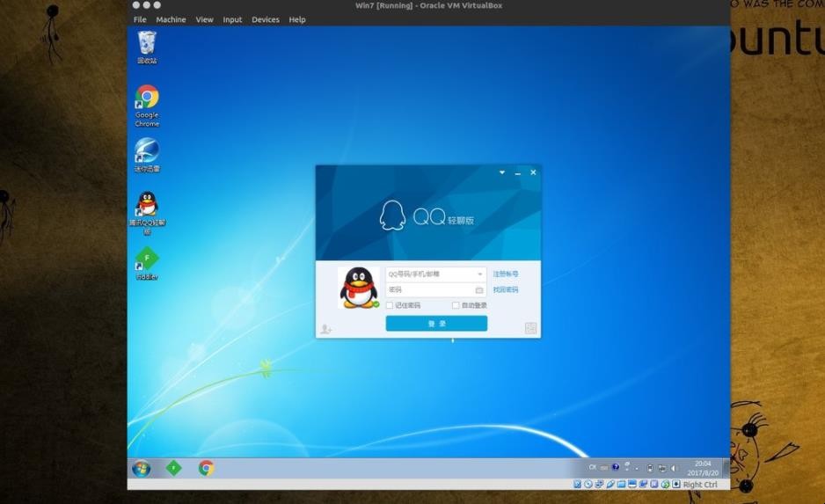The image size is (825, 504).
Task: Open the Windows Start menu orb
Action: pyautogui.click(x=141, y=468)
